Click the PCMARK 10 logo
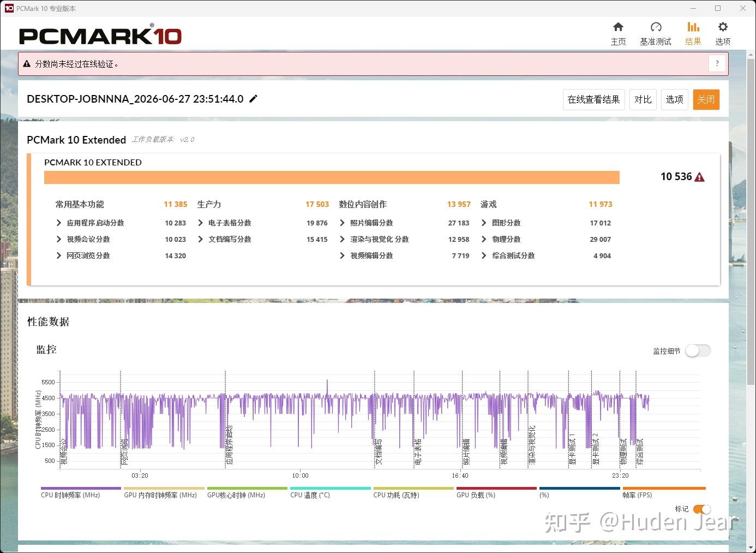 tap(100, 35)
